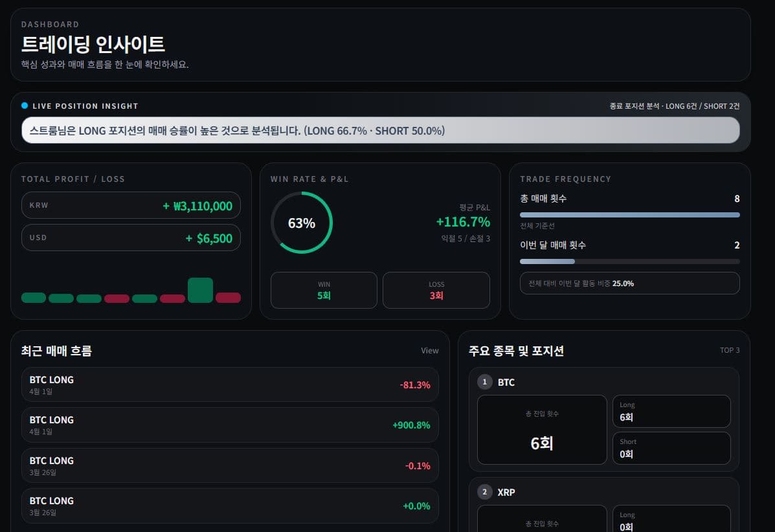Click the blue LIVE POSITION INSIGHT indicator dot

[25, 105]
